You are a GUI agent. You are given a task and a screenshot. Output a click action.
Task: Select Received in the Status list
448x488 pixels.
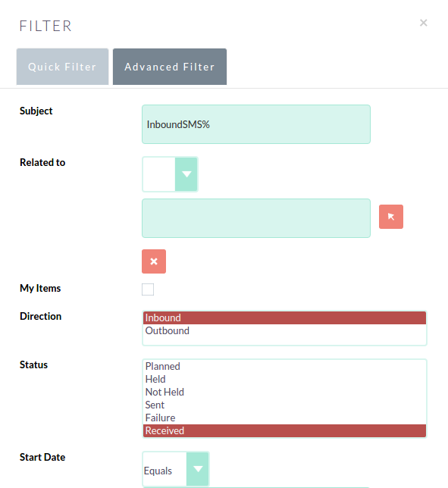(x=284, y=430)
